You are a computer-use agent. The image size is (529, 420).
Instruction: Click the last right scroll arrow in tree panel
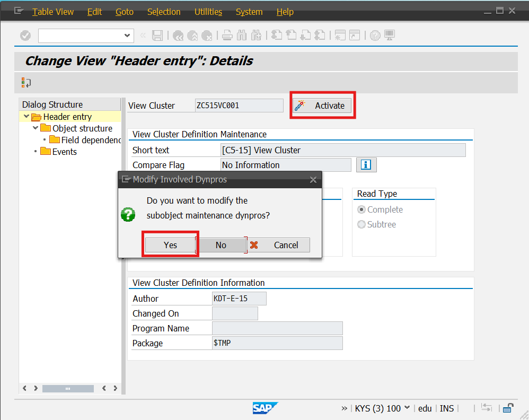pos(116,388)
